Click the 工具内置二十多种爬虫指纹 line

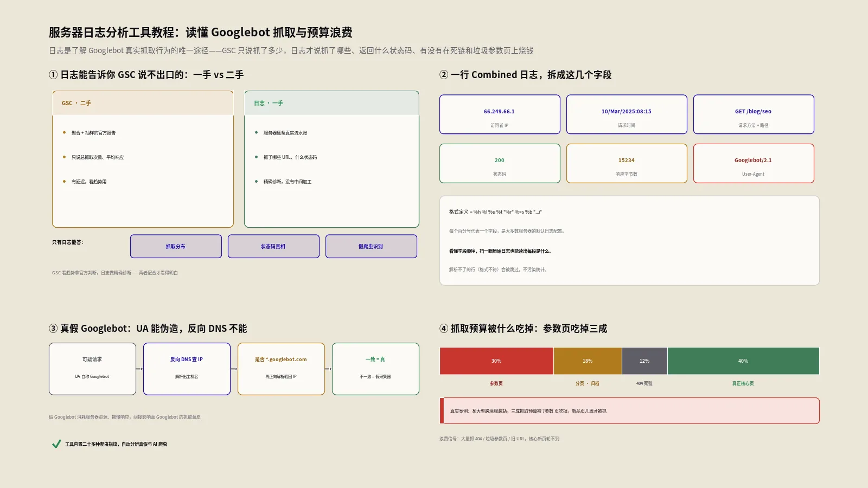point(116,444)
